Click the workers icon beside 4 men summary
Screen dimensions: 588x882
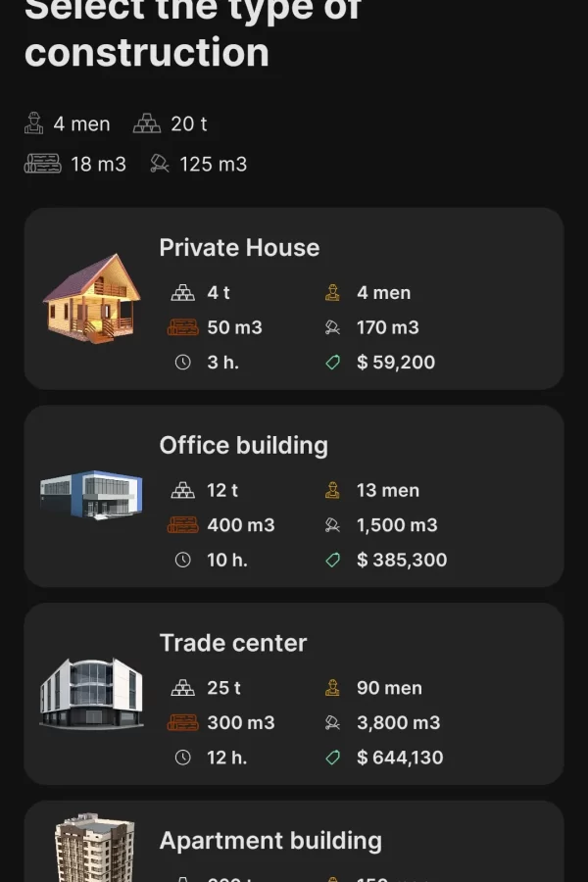(34, 123)
